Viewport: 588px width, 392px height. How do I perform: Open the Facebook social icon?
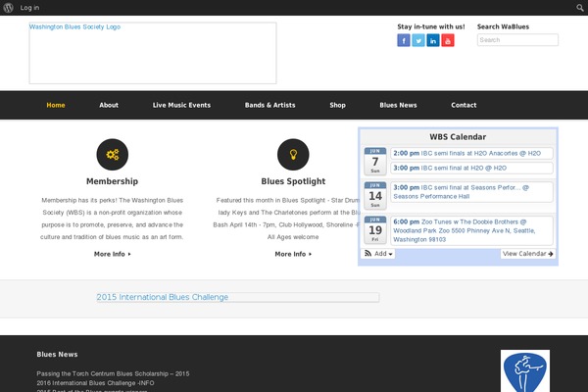tap(404, 40)
